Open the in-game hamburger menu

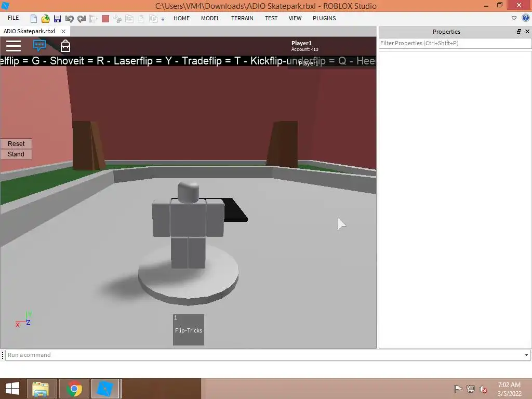[14, 46]
